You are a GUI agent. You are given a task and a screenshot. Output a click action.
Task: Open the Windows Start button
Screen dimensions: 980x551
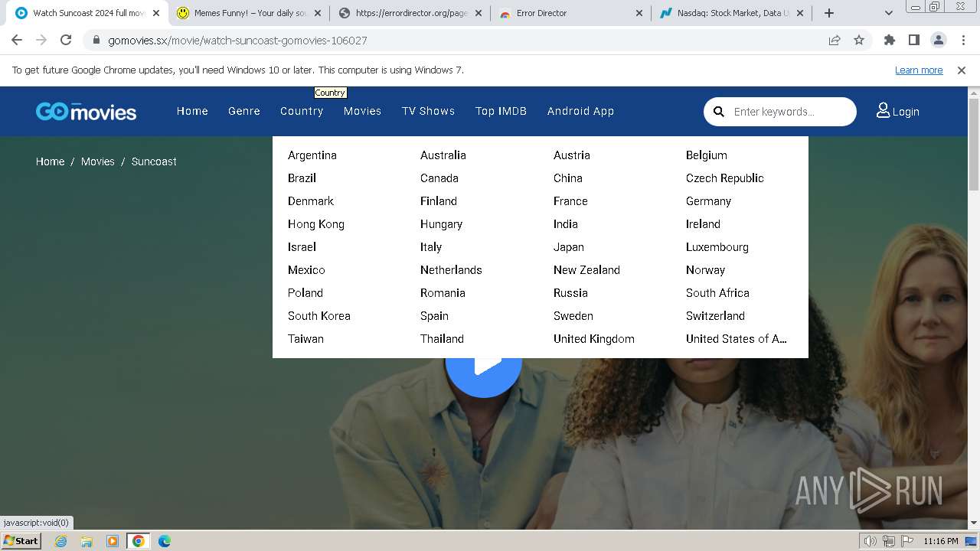click(21, 541)
